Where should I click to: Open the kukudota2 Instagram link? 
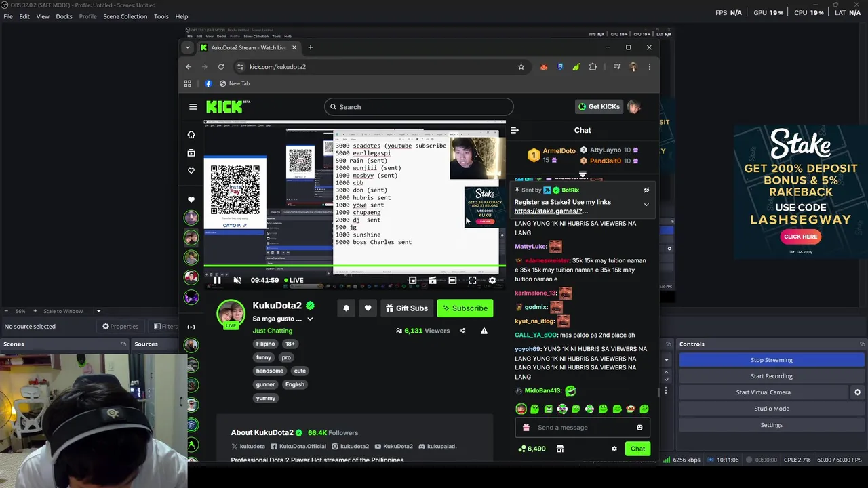click(351, 446)
